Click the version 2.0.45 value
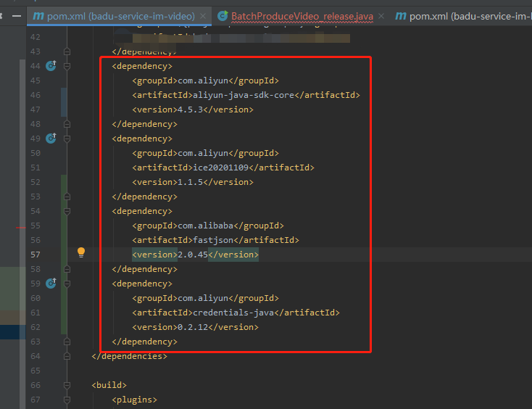532x409 pixels. point(193,255)
